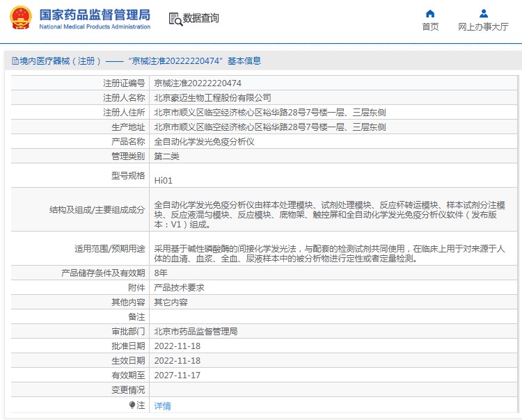Select approval date 2022-11-18 in 批准日期 row
522x420 pixels.
coord(177,346)
